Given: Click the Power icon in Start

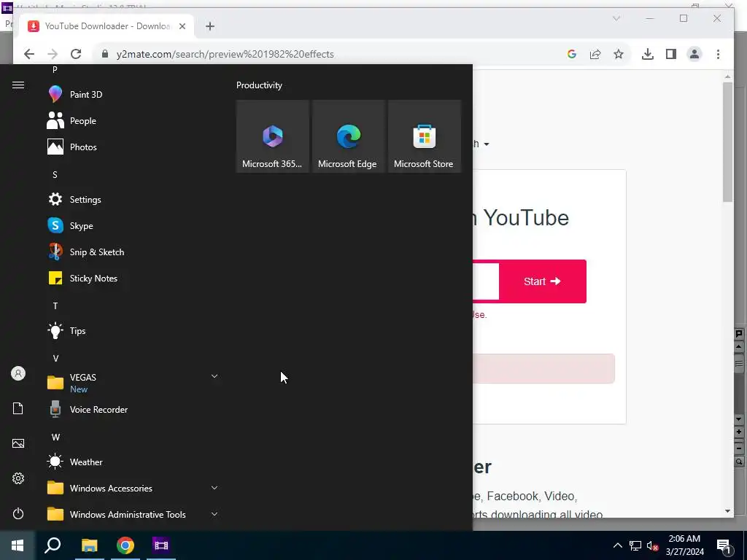Looking at the screenshot, I should 18,513.
